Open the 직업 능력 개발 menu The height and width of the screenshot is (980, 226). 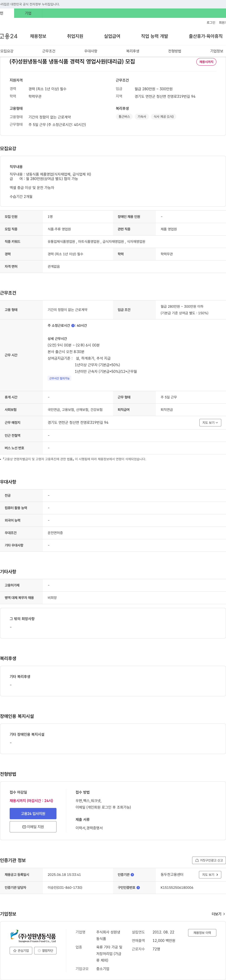(154, 36)
